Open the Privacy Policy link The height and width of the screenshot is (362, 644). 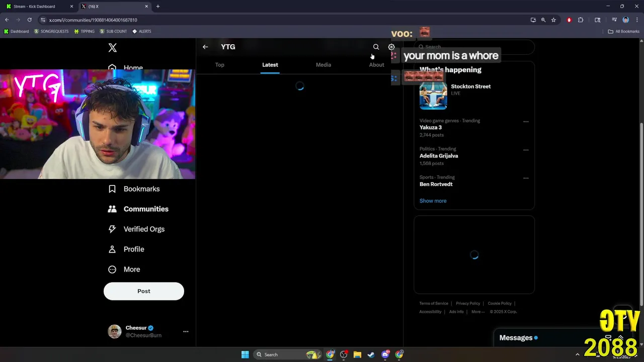[x=468, y=303]
